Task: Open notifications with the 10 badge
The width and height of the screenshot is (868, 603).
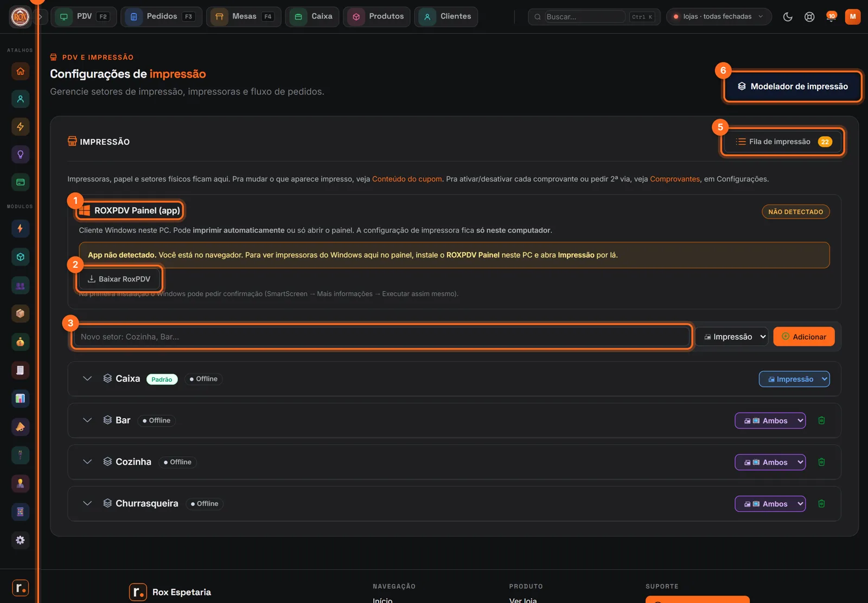Action: pyautogui.click(x=831, y=17)
